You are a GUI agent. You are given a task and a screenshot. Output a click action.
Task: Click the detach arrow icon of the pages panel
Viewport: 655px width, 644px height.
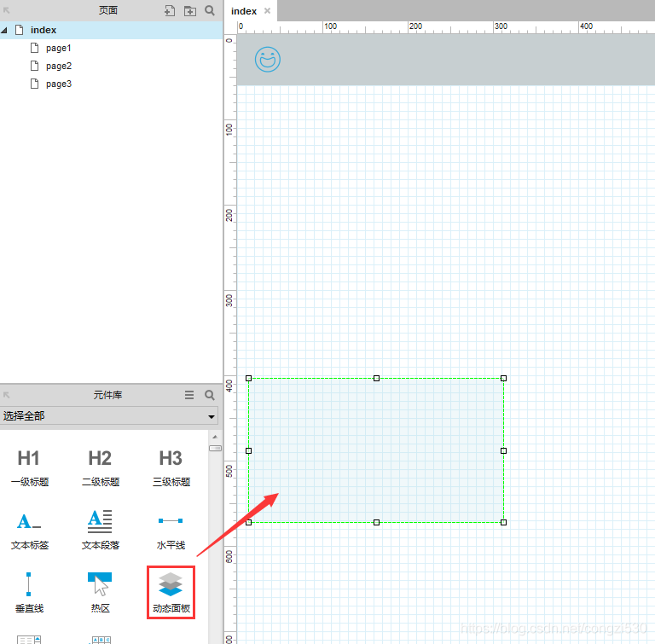click(6, 10)
